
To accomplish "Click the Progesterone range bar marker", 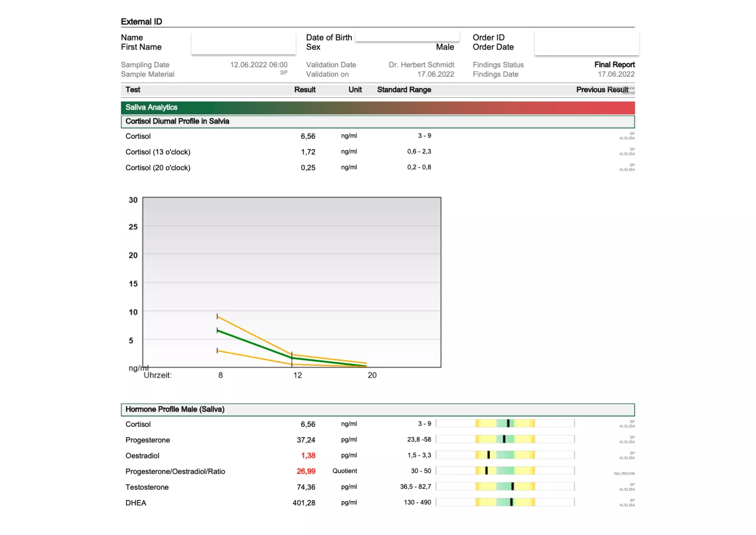I will [x=504, y=439].
